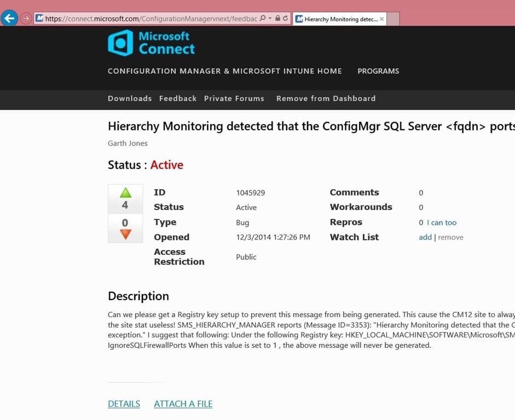Viewport: 515px width, 420px height.
Task: Open Configuration Manager & Microsoft Intune Home
Action: (224, 71)
